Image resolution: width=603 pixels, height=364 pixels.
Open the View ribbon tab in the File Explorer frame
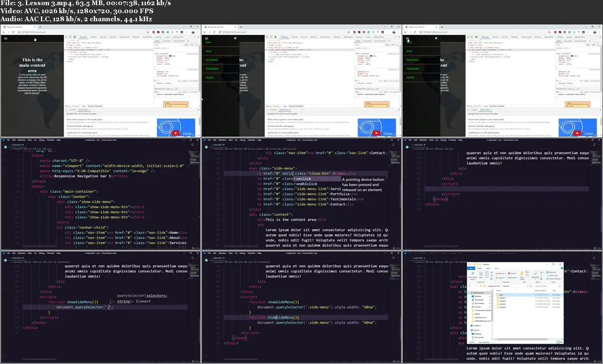496,268
